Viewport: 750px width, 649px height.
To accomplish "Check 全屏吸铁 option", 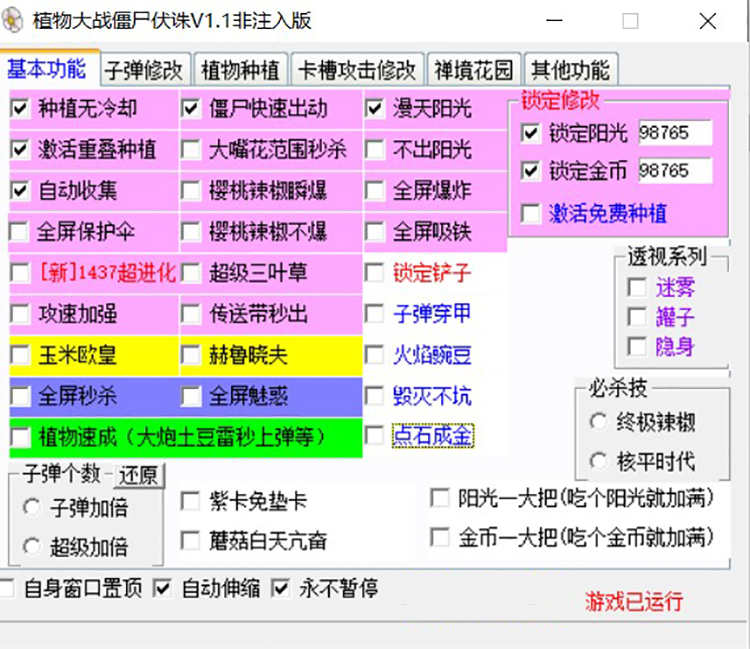I will (375, 231).
